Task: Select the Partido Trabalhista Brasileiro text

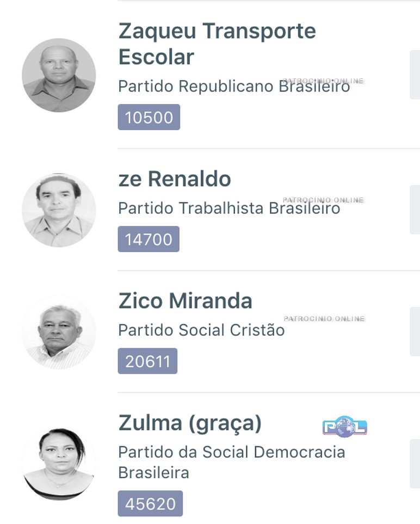Action: (228, 208)
